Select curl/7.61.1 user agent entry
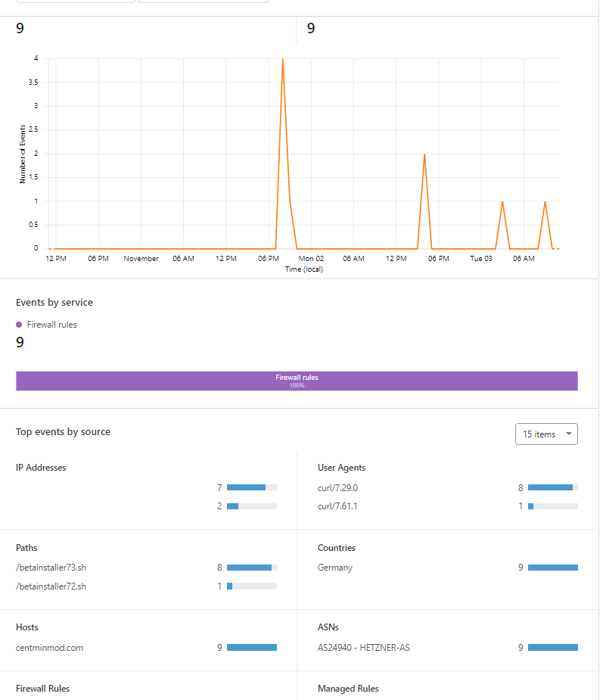The width and height of the screenshot is (603, 700). (x=337, y=506)
